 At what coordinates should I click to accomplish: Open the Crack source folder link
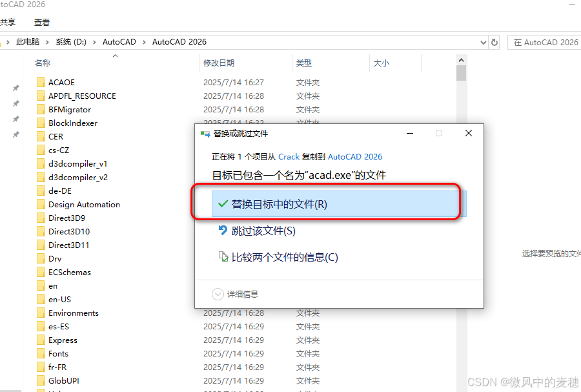click(x=289, y=157)
